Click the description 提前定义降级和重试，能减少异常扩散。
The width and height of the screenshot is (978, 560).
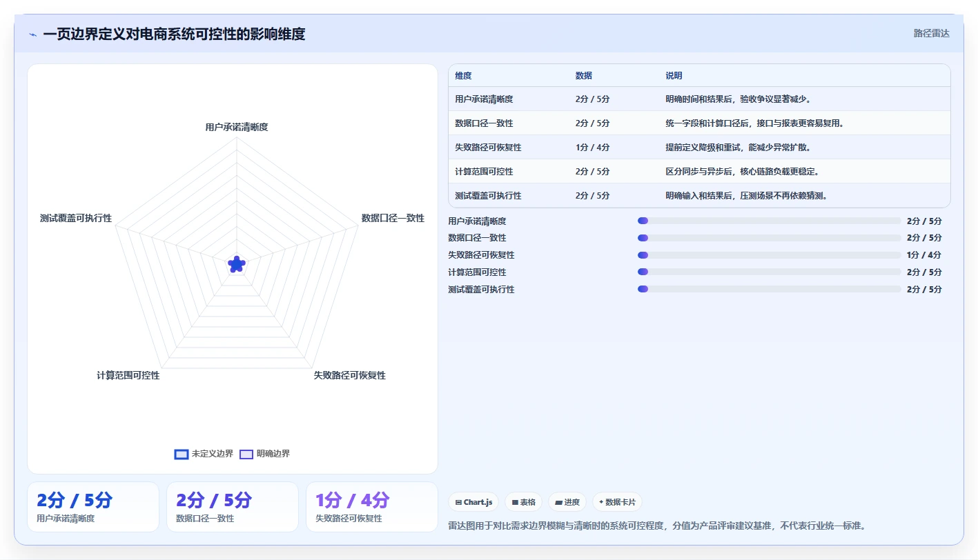[x=739, y=148]
